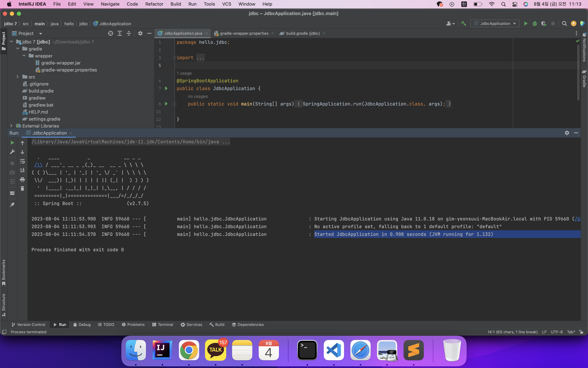588x368 pixels.
Task: Start the debugger using the bug icon
Action: click(x=535, y=24)
